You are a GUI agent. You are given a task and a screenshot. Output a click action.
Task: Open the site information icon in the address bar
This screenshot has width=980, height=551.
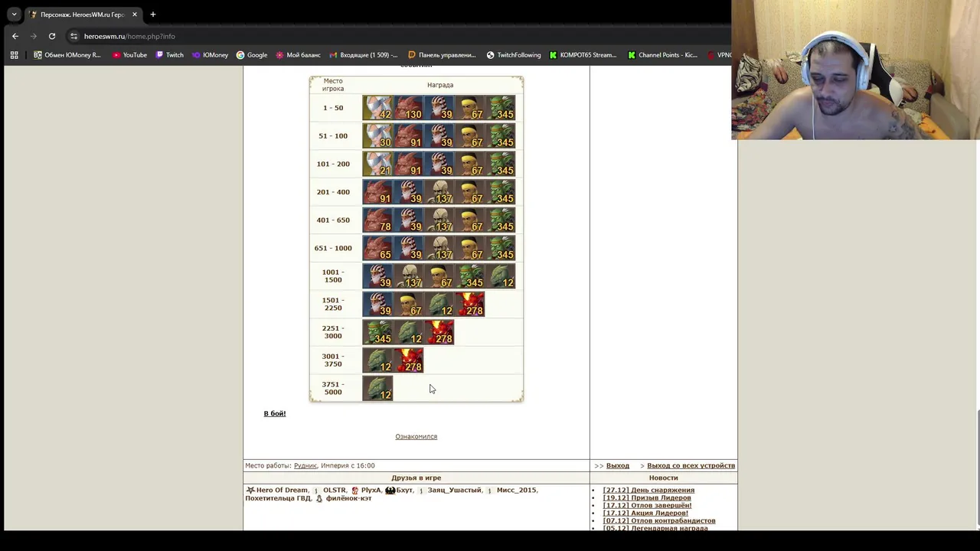coord(73,36)
